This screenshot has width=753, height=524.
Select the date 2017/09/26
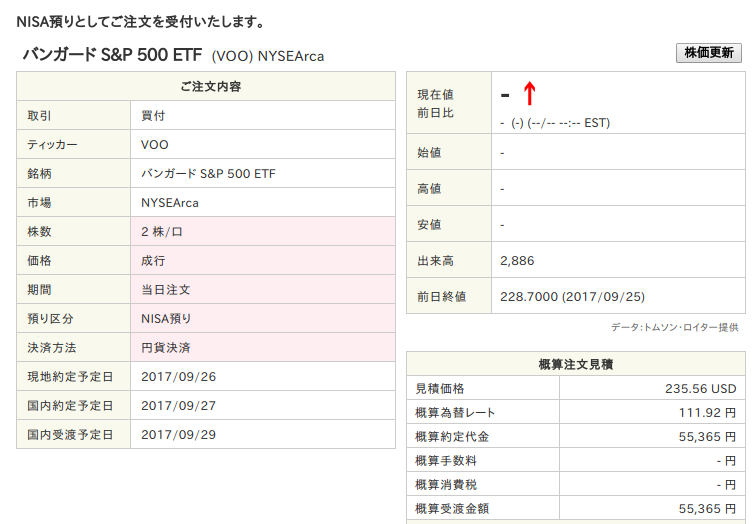(x=179, y=377)
